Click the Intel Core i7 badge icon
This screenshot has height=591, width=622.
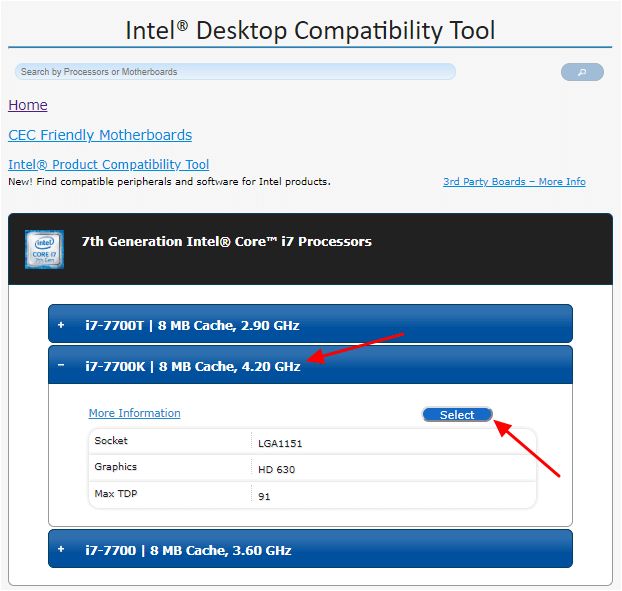coord(44,249)
